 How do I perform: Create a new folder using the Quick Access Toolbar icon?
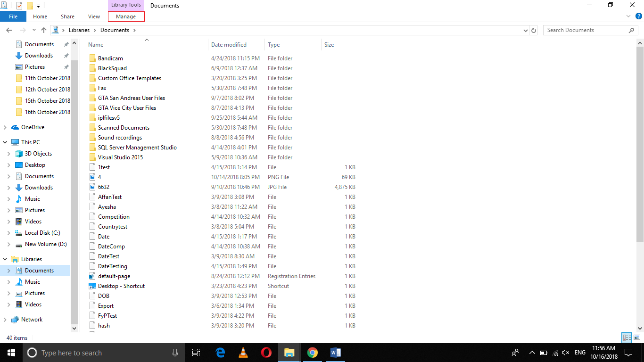[x=29, y=5]
